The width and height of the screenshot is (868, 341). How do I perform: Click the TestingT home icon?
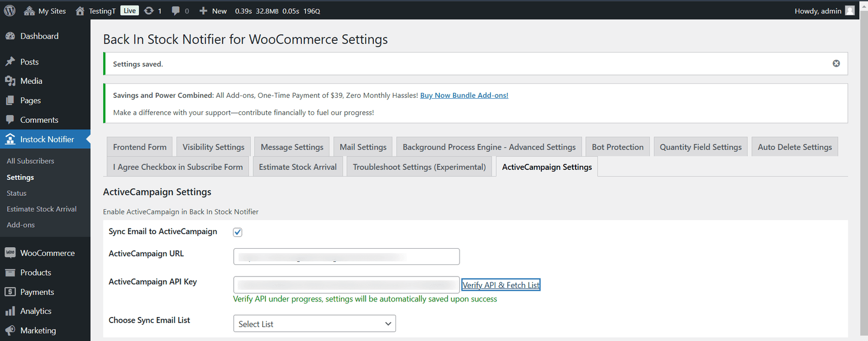80,11
